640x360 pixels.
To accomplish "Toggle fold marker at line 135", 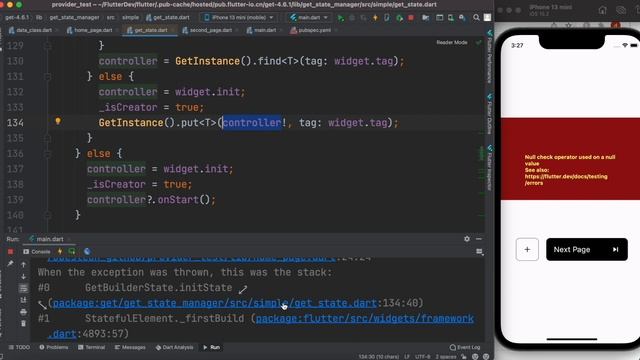I will [47, 138].
